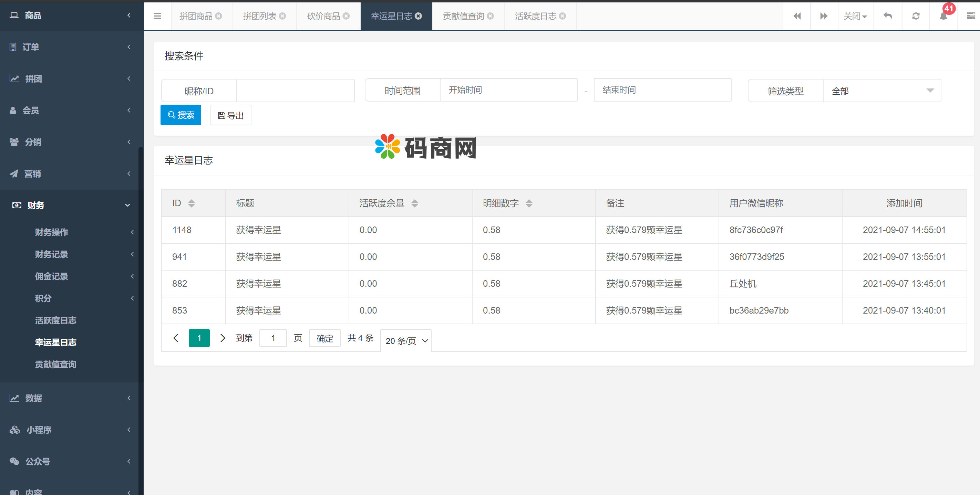Click the hamburger menu toggle icon
This screenshot has height=495, width=980.
tap(157, 16)
